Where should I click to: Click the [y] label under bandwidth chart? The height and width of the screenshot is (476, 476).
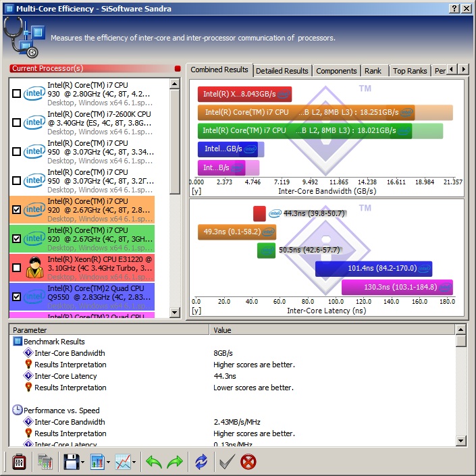click(196, 191)
